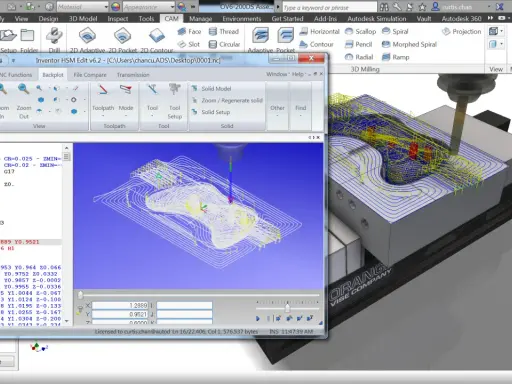The width and height of the screenshot is (512, 384).
Task: Pick the Projection milling strategy
Action: click(462, 32)
